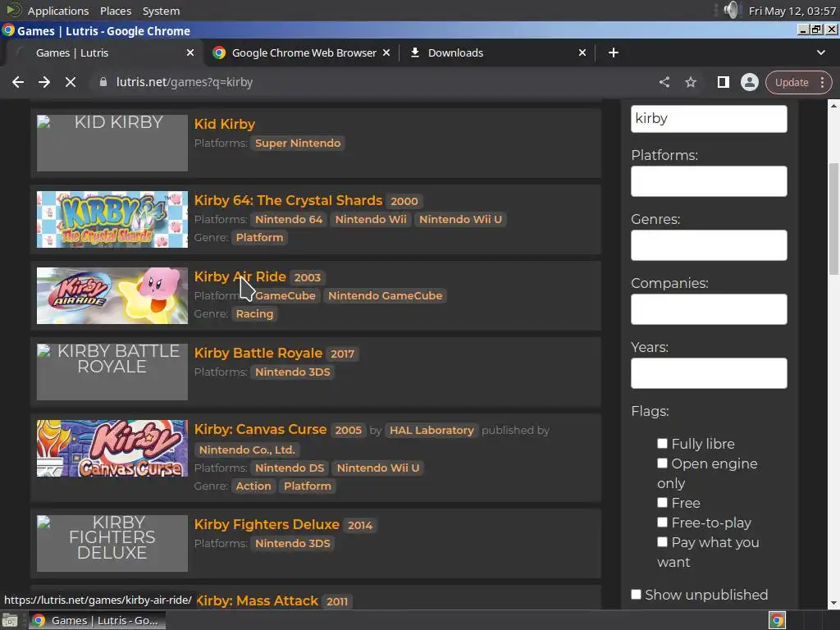Open Kirby: Mass Attack link
The height and width of the screenshot is (630, 840).
click(x=257, y=601)
